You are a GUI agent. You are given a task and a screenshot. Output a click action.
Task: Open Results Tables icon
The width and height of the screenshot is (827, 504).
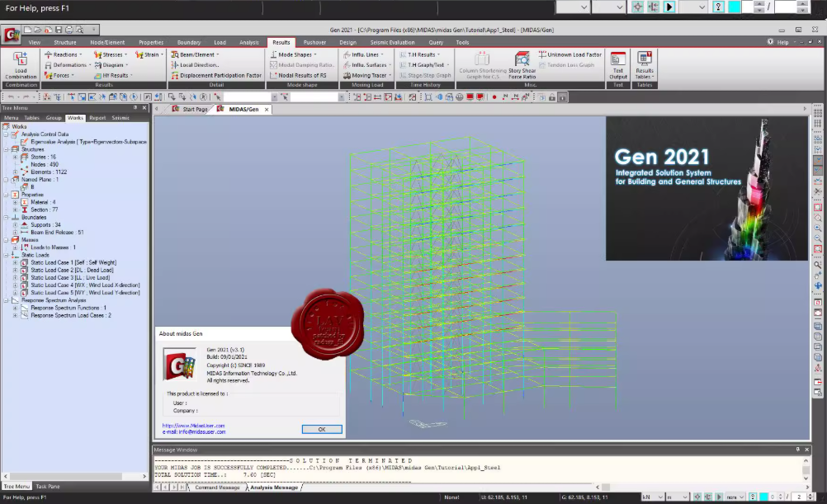645,65
